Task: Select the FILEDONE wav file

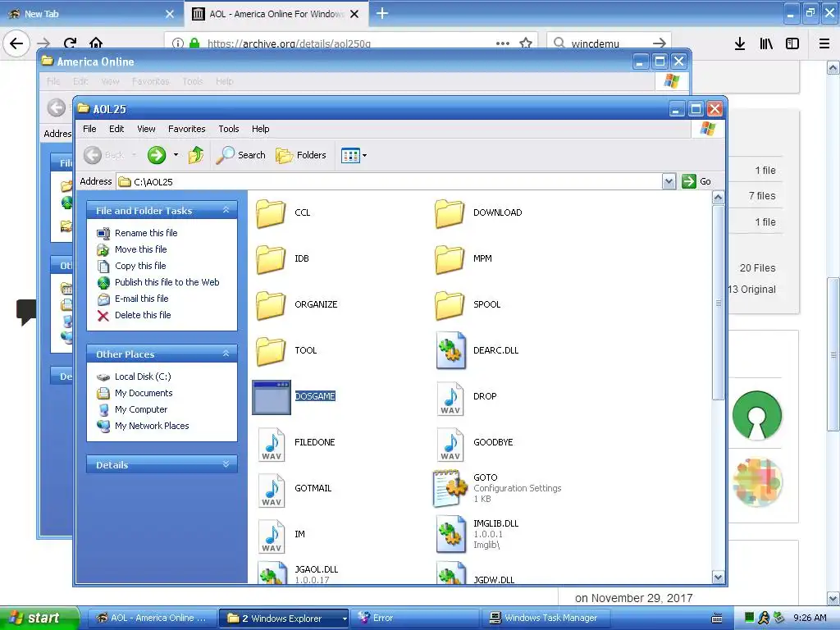Action: pyautogui.click(x=296, y=443)
